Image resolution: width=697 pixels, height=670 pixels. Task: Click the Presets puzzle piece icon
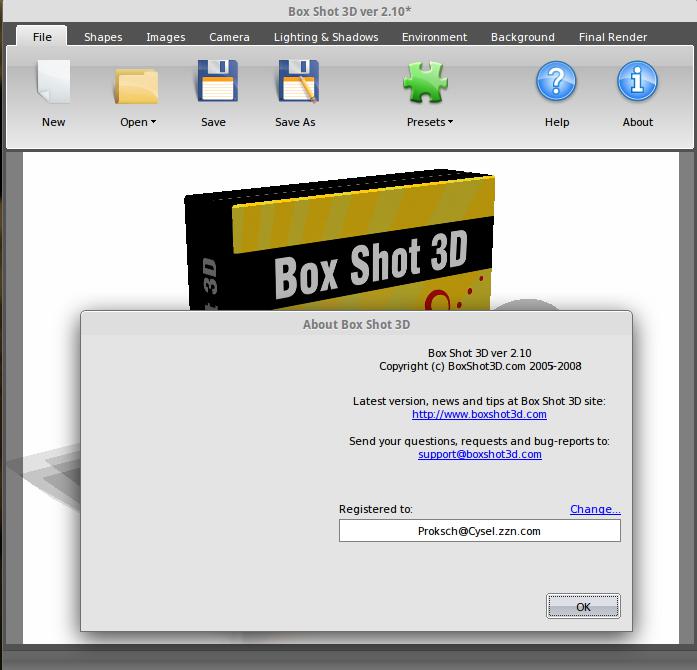[x=428, y=83]
